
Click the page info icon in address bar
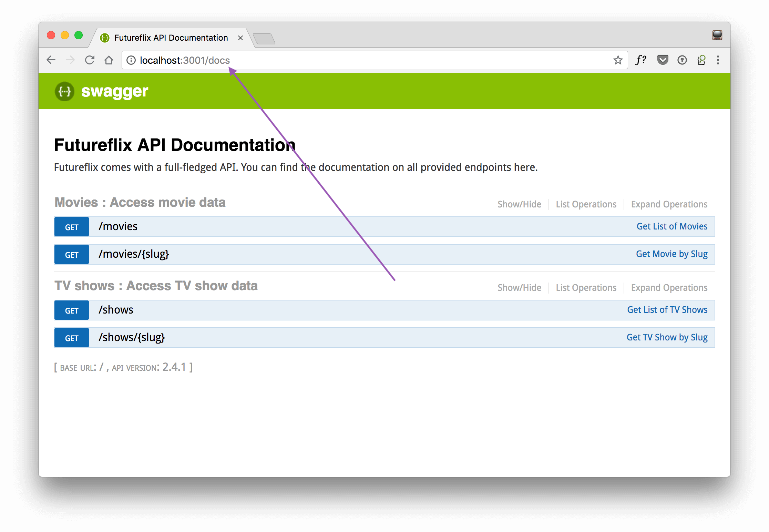point(131,60)
